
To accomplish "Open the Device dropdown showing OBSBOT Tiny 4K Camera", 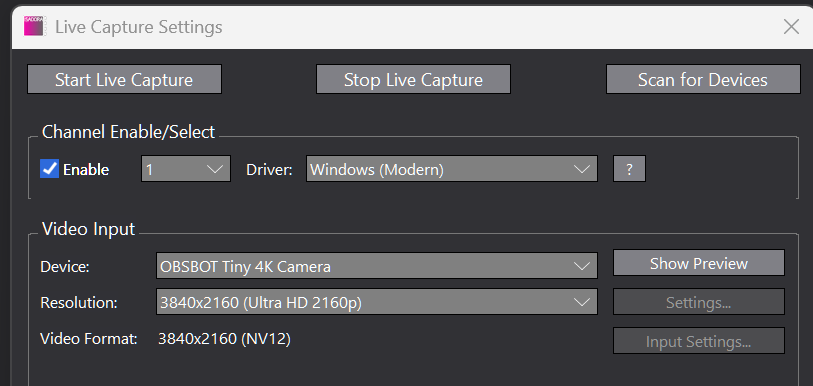I will (377, 266).
